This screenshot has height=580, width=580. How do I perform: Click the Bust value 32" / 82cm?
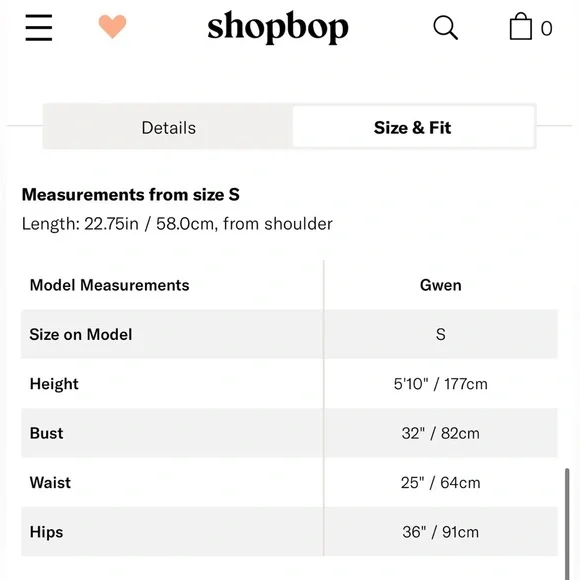[441, 433]
